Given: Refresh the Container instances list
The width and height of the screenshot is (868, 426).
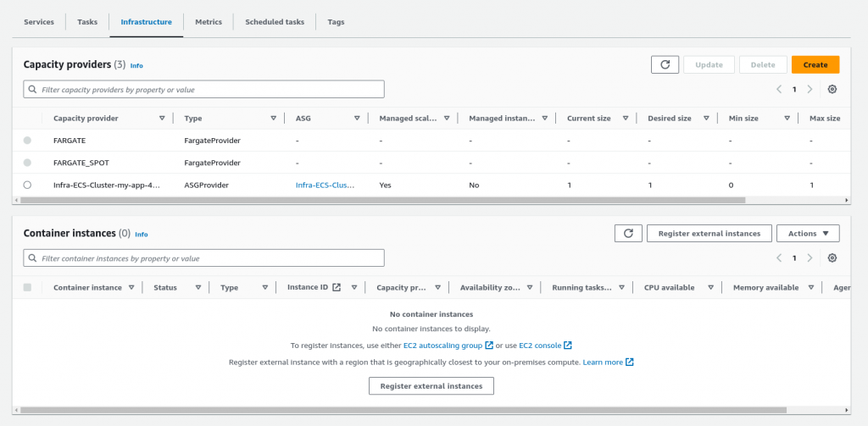Looking at the screenshot, I should (x=628, y=234).
